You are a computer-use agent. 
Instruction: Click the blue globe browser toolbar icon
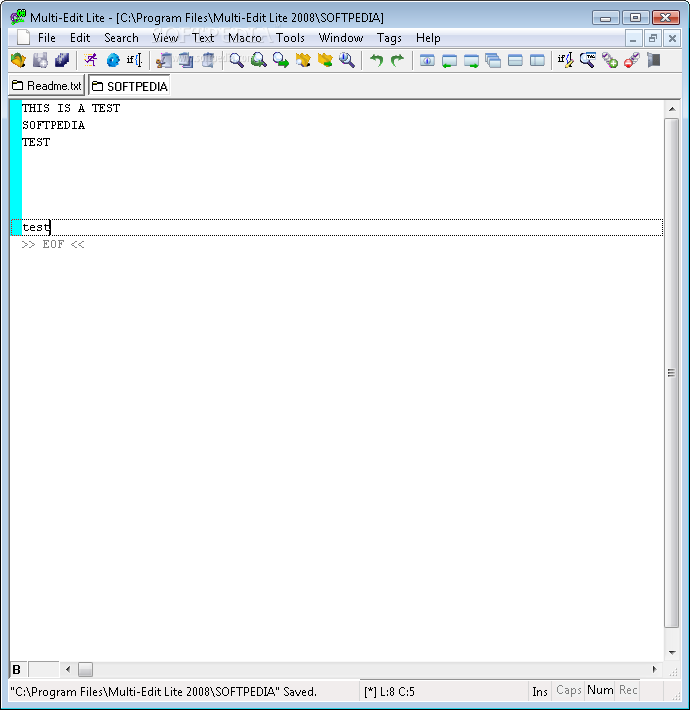click(113, 60)
